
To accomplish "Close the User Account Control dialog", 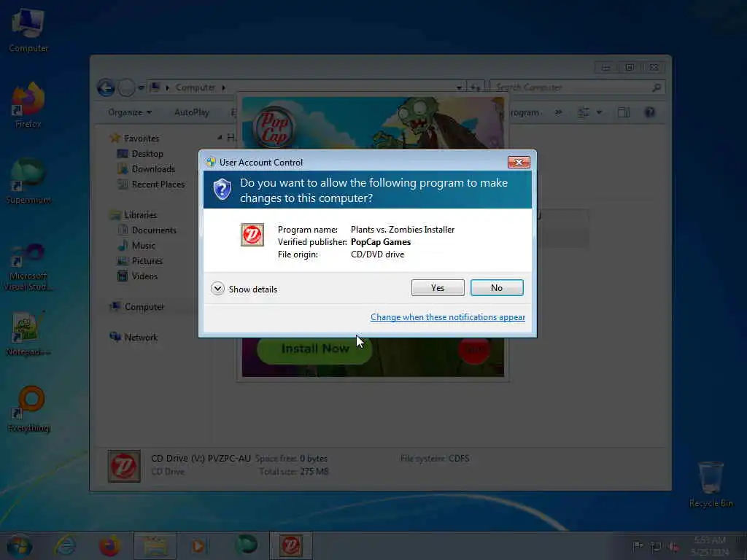I will (519, 163).
